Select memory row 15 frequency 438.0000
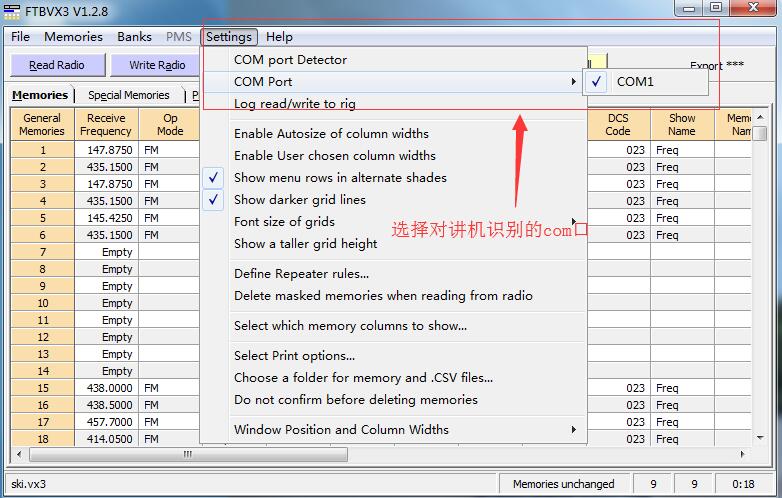The height and width of the screenshot is (498, 782). pyautogui.click(x=106, y=388)
